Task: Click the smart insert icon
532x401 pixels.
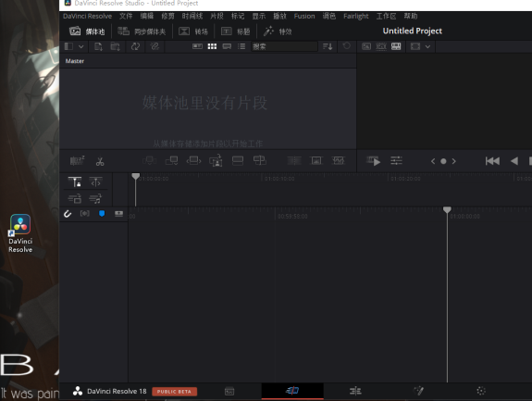Action: coord(149,160)
